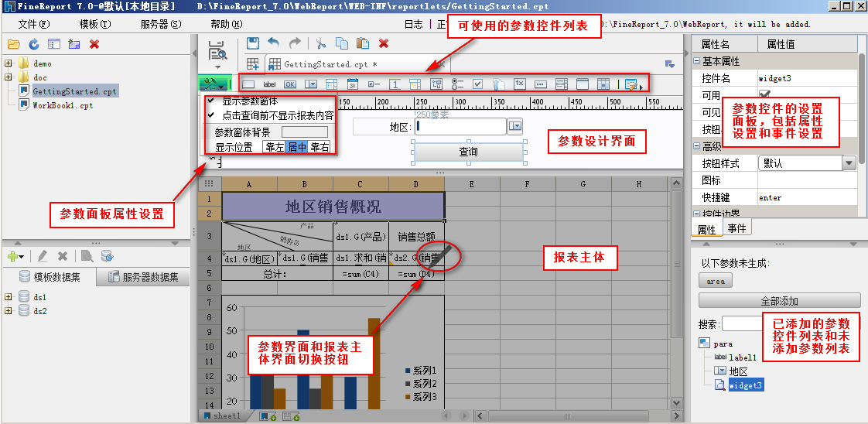Click the Copy icon in the toolbar

tap(342, 43)
